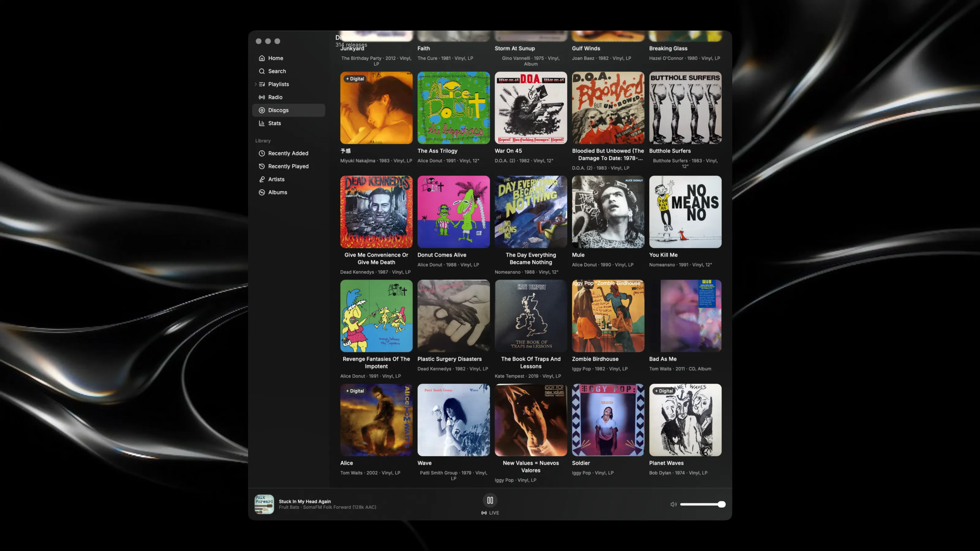
Task: Click the Radio broadcast icon in sidebar
Action: (x=262, y=97)
